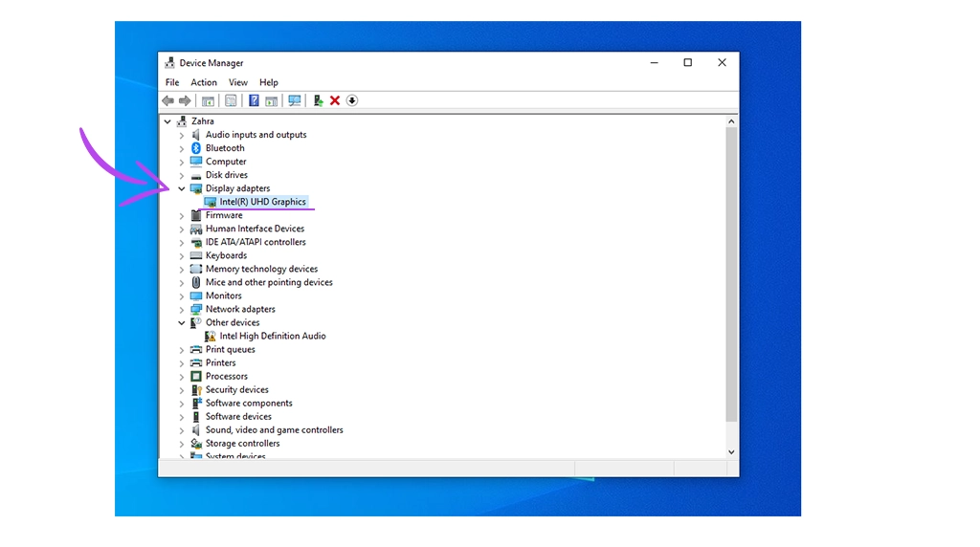The image size is (980, 547).
Task: Expand Sound, video and game controllers
Action: coord(181,430)
